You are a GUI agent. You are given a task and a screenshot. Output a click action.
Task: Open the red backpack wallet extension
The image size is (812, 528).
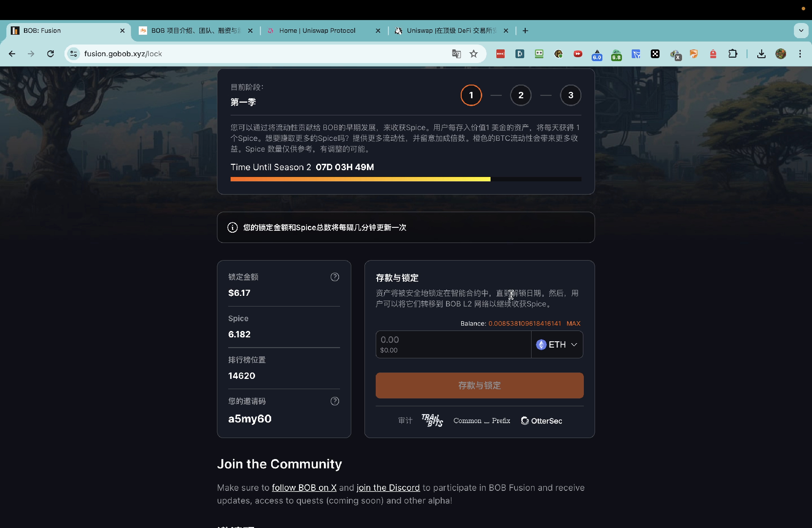(713, 54)
